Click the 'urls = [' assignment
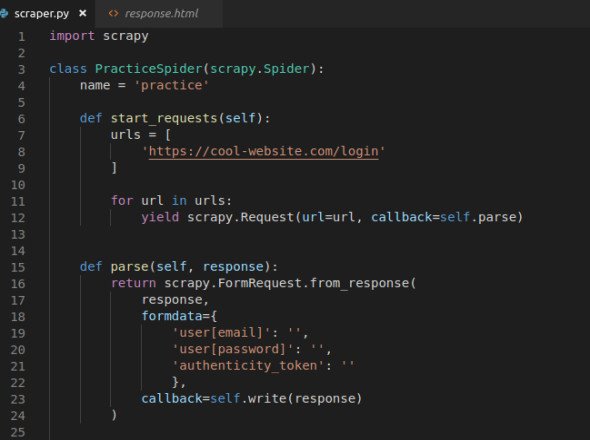590x440 pixels. click(141, 134)
